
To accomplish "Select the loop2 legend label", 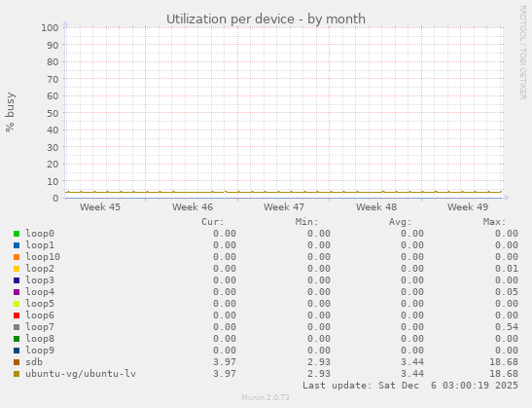I will (x=40, y=269).
